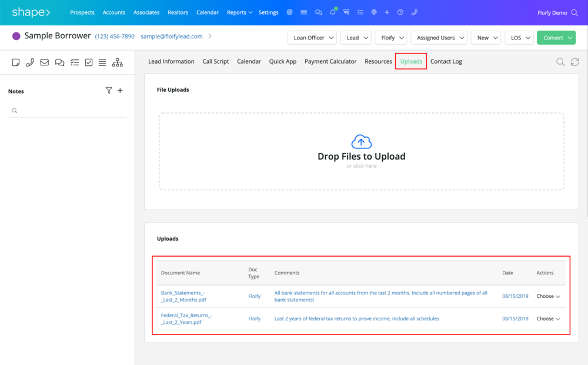Click the phone call icon in the sidebar toolbar
This screenshot has height=365, width=588.
point(30,62)
